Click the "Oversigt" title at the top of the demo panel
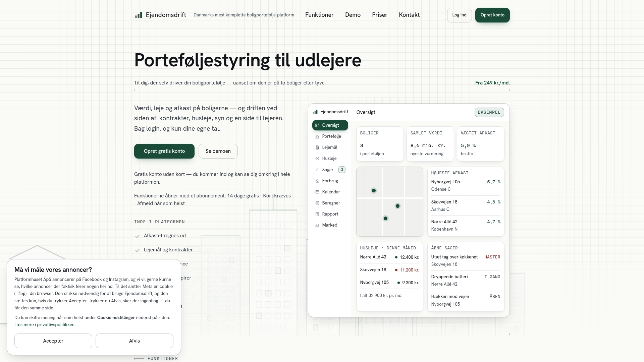This screenshot has width=644, height=362. pyautogui.click(x=366, y=112)
